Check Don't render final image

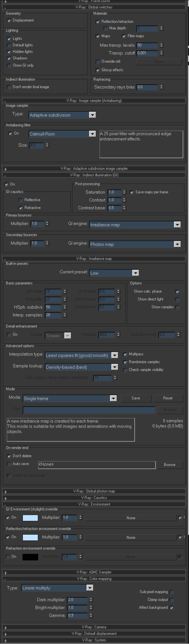(x=9, y=87)
